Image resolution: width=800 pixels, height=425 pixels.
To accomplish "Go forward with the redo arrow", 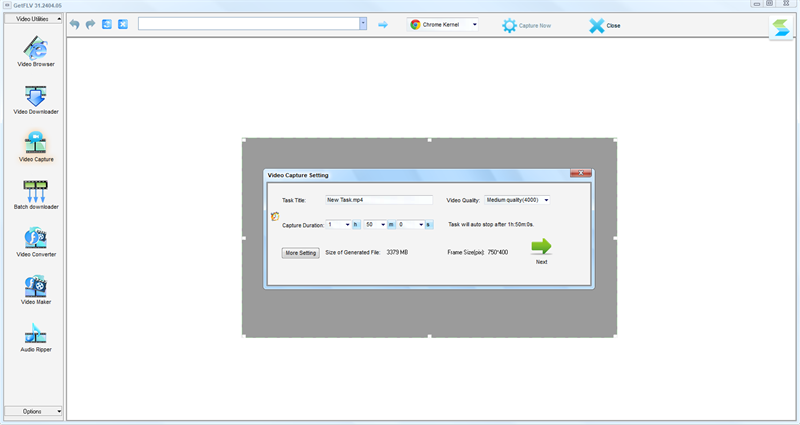I will coord(90,24).
